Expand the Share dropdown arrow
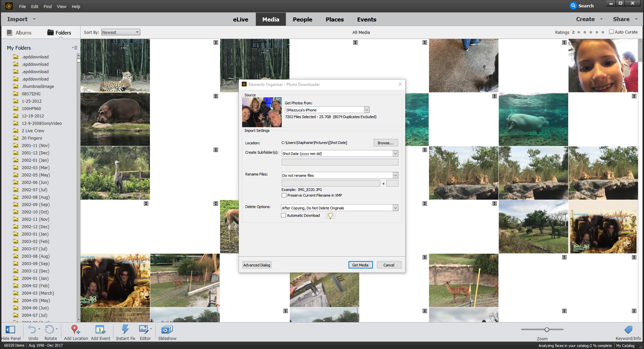Viewport: 644px width, 349px height. click(x=636, y=19)
